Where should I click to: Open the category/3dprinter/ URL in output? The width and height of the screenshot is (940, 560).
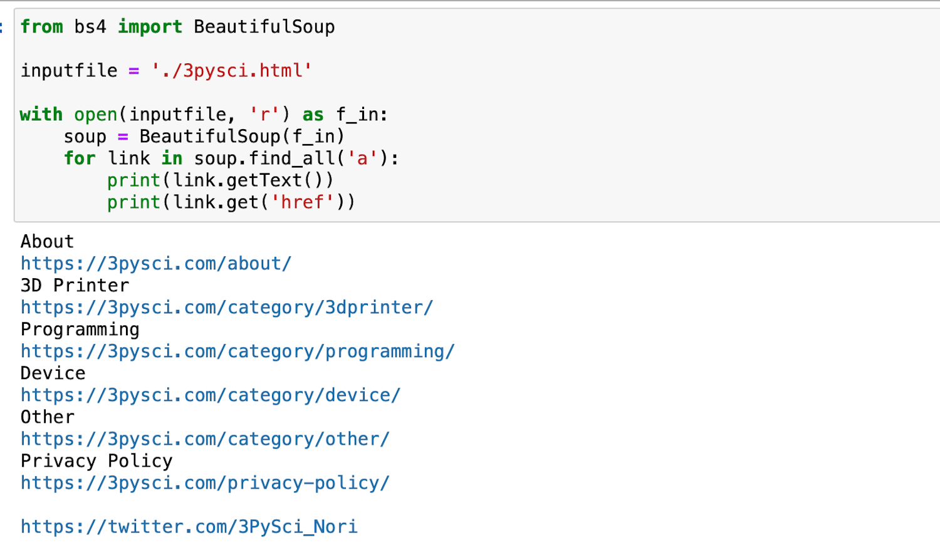pyautogui.click(x=226, y=308)
